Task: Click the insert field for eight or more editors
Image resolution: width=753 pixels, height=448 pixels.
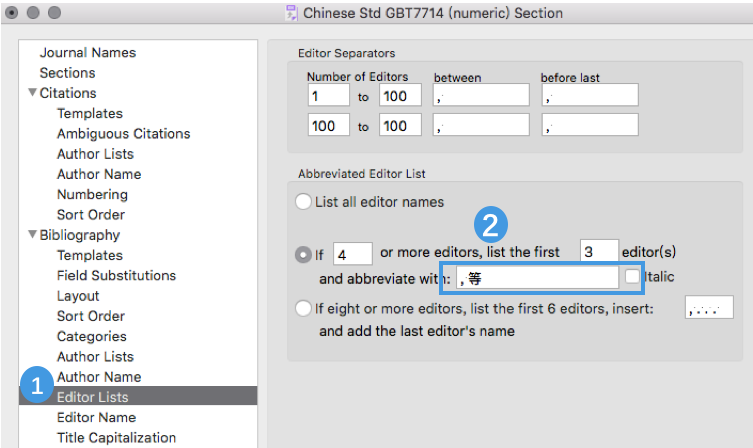Action: (x=709, y=308)
